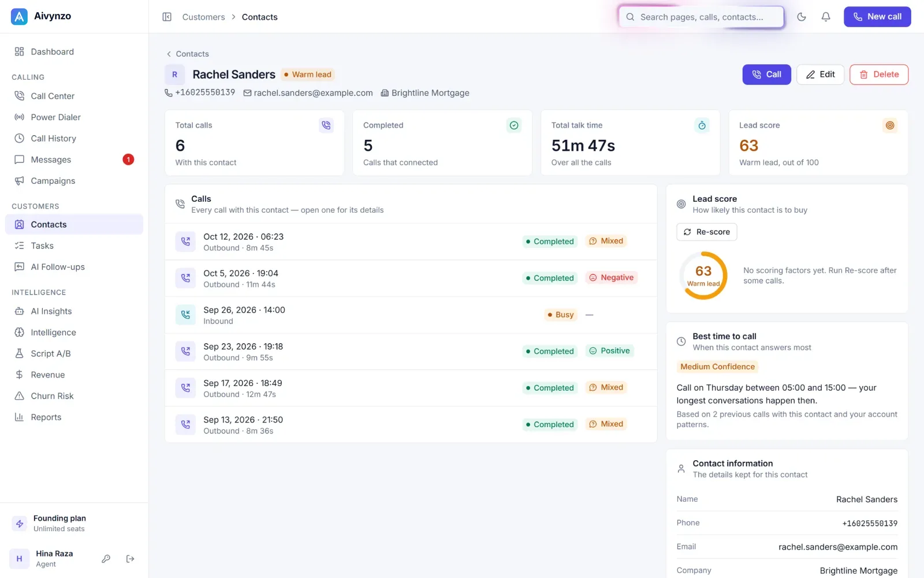Open Messages in the sidebar
This screenshot has height=578, width=924.
[74, 160]
